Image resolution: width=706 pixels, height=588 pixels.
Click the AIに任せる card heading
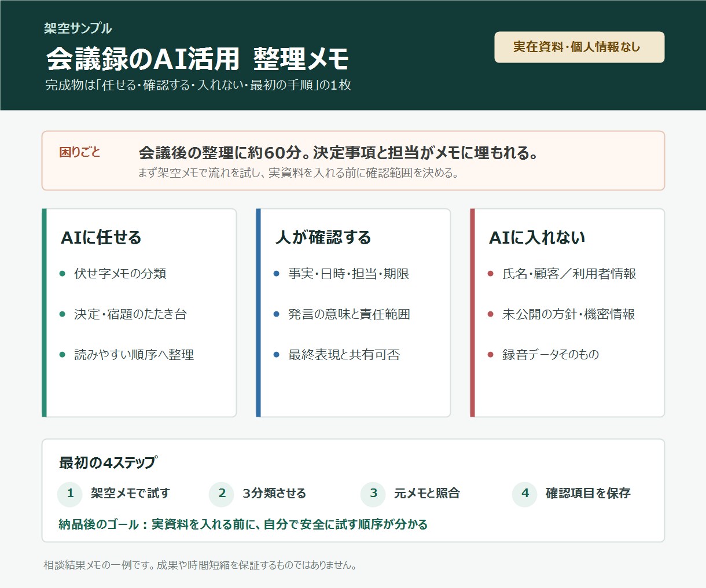(x=101, y=237)
